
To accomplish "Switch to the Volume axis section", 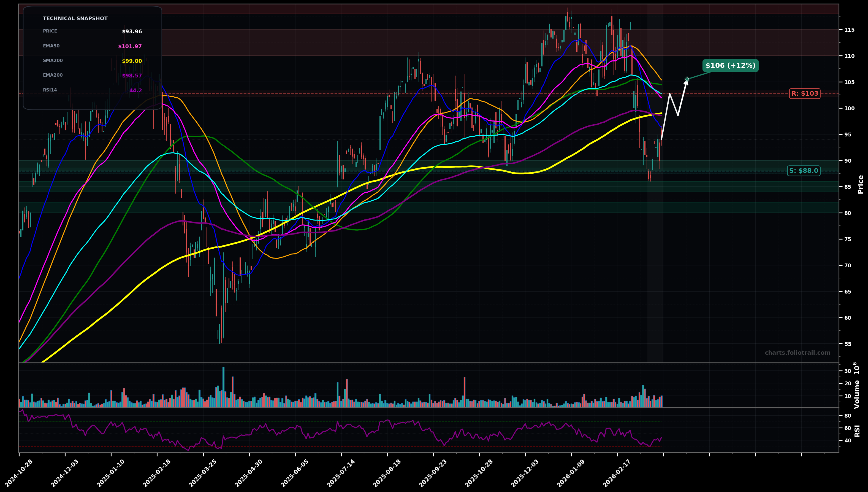I will click(858, 392).
